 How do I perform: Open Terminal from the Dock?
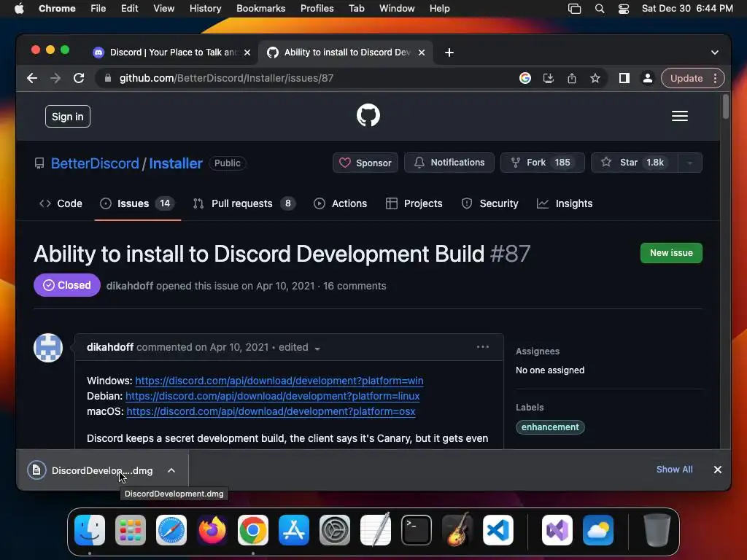(417, 530)
